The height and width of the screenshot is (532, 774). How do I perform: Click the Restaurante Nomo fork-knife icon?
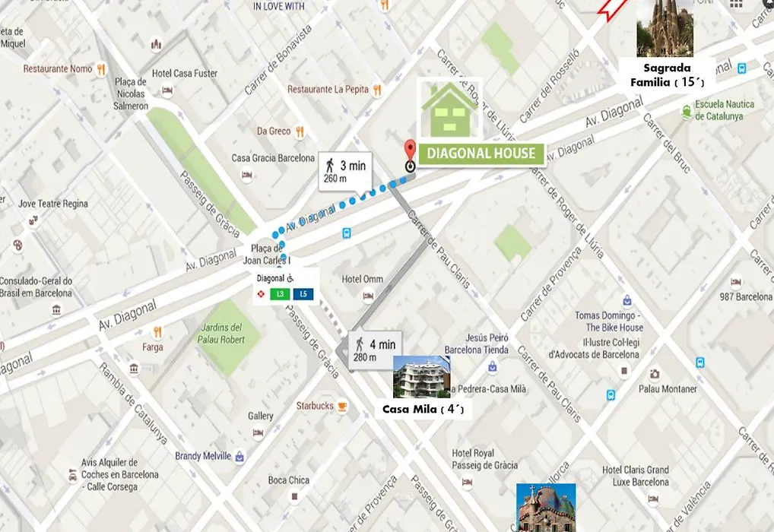click(101, 69)
